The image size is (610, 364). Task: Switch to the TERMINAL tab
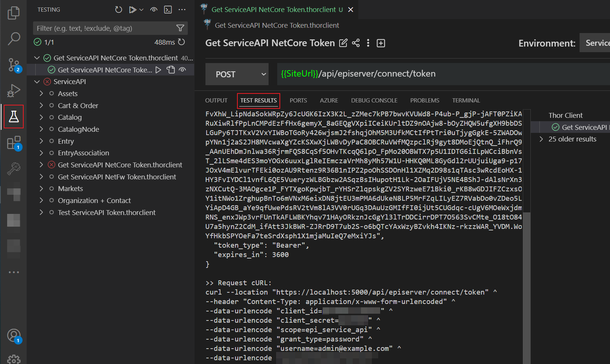[x=466, y=101]
